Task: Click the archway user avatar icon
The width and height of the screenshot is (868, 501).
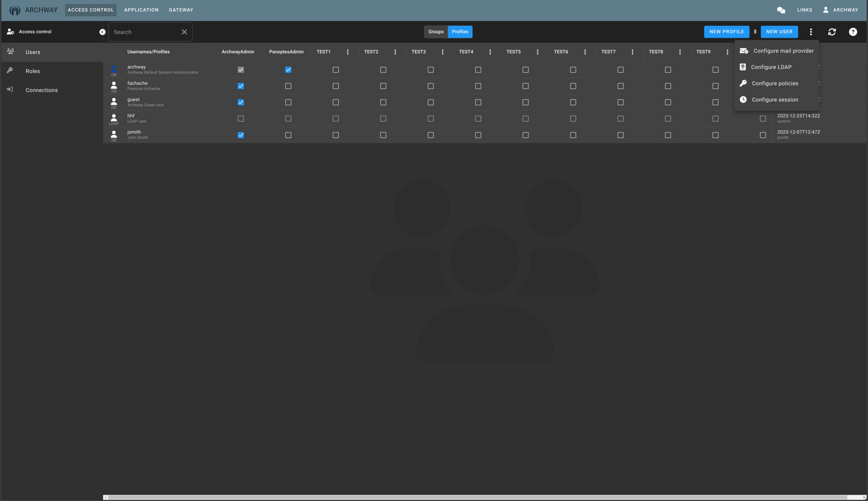Action: tap(114, 69)
